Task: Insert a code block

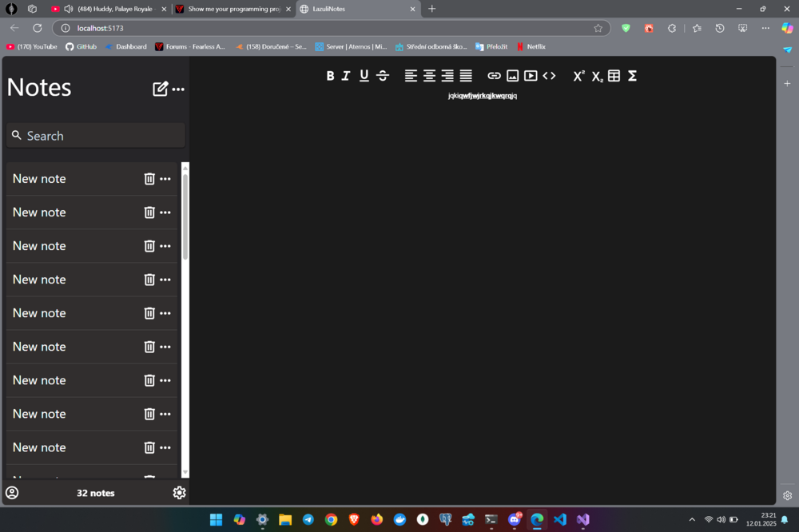Action: pyautogui.click(x=549, y=76)
